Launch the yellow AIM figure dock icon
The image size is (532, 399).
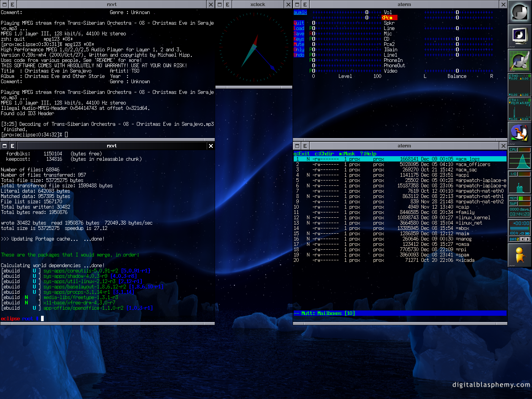click(x=519, y=255)
